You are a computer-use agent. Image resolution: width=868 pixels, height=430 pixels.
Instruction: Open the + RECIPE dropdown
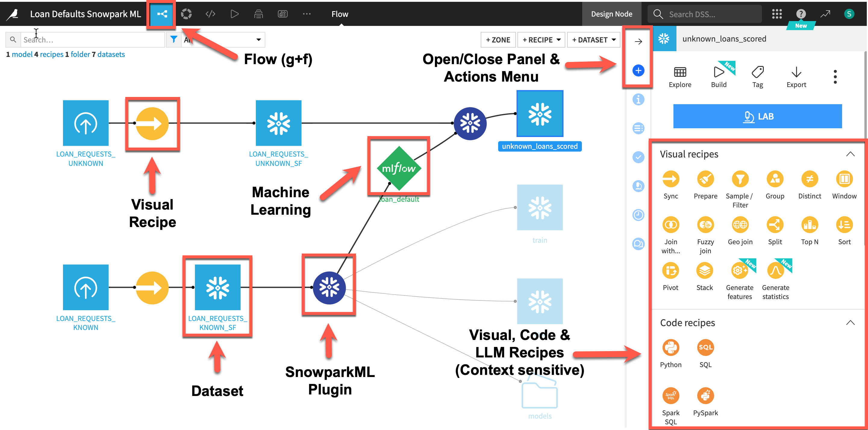coord(541,40)
